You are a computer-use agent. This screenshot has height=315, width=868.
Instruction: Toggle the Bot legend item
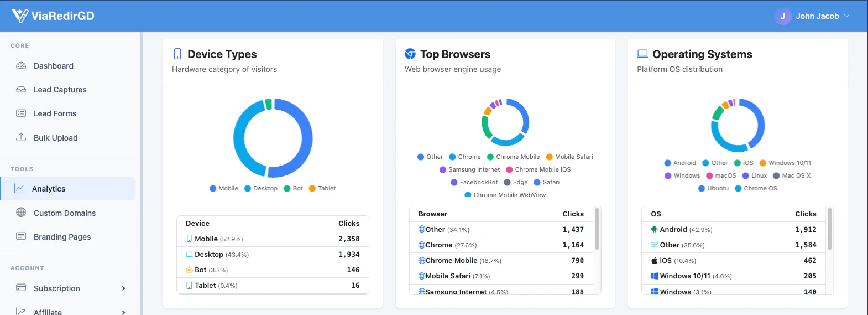(x=293, y=188)
